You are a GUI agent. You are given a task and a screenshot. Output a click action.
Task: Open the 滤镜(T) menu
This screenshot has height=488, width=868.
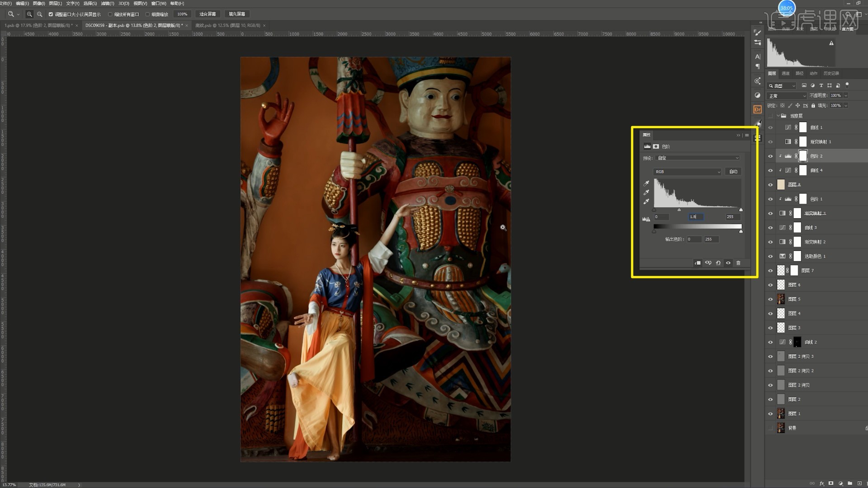(107, 3)
